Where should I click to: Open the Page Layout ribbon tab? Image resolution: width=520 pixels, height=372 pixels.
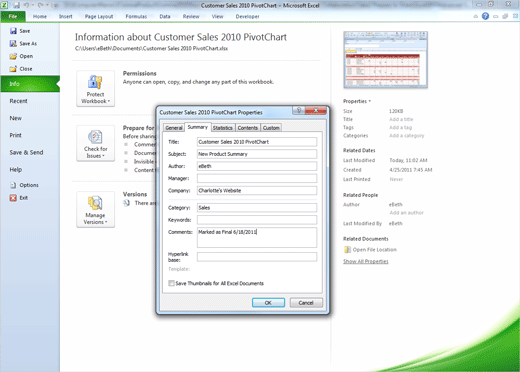click(x=99, y=16)
